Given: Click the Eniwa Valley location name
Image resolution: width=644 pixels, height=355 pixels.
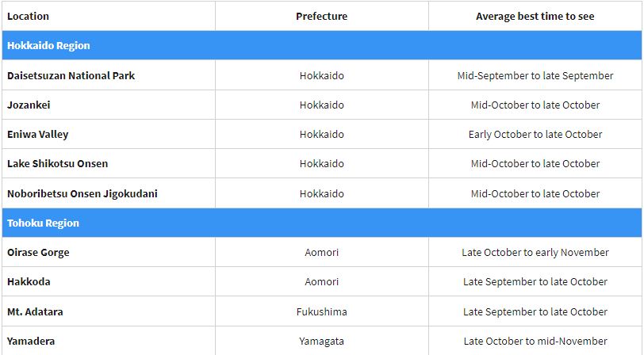Looking at the screenshot, I should pyautogui.click(x=38, y=135).
